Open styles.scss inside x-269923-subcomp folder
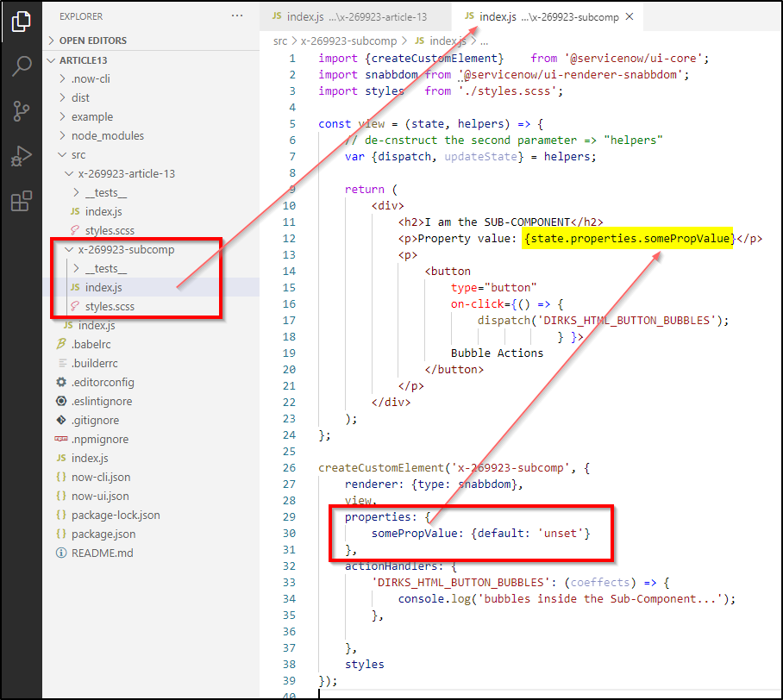The width and height of the screenshot is (783, 700). pos(110,307)
